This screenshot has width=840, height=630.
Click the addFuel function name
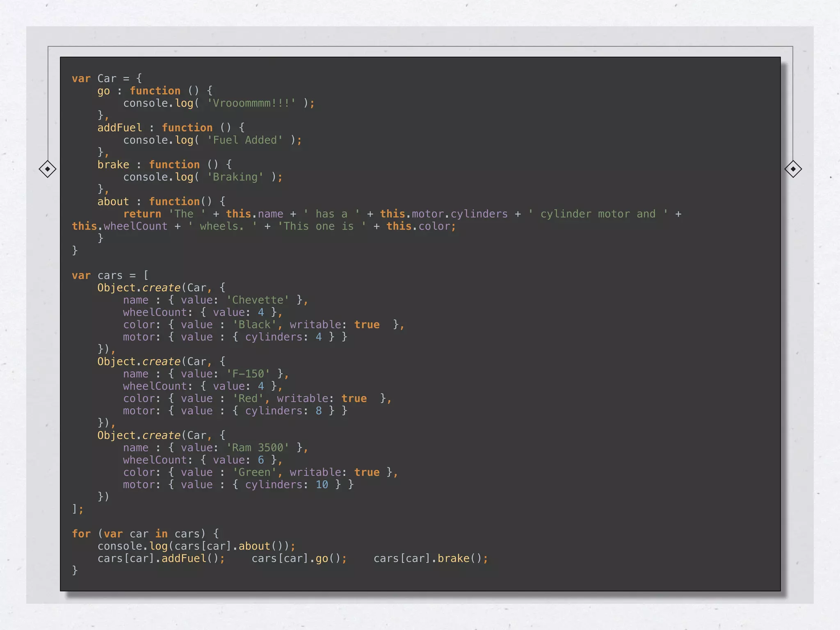(119, 128)
